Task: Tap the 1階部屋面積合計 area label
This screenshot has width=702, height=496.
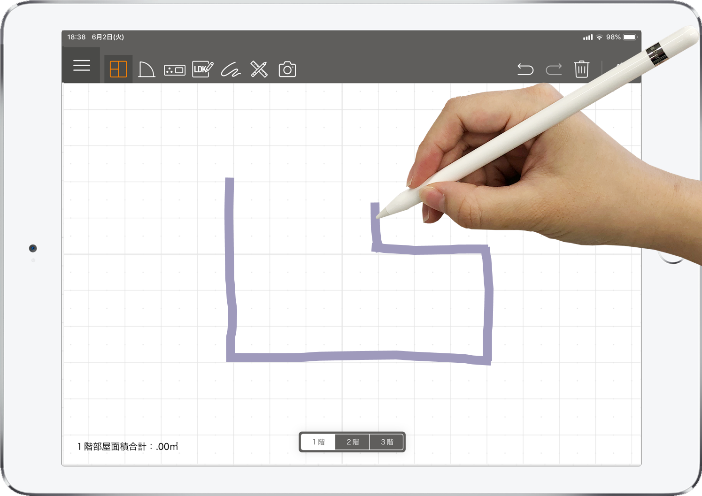Action: pyautogui.click(x=127, y=446)
